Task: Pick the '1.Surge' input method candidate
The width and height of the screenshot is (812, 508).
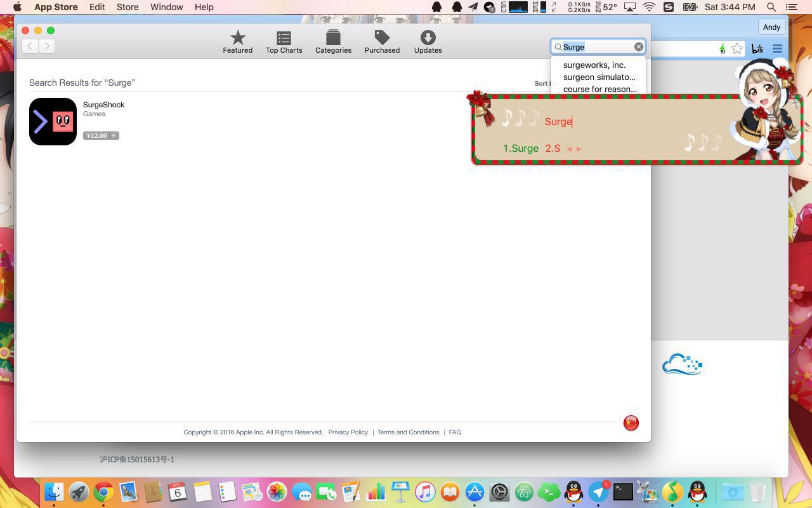Action: coord(520,148)
